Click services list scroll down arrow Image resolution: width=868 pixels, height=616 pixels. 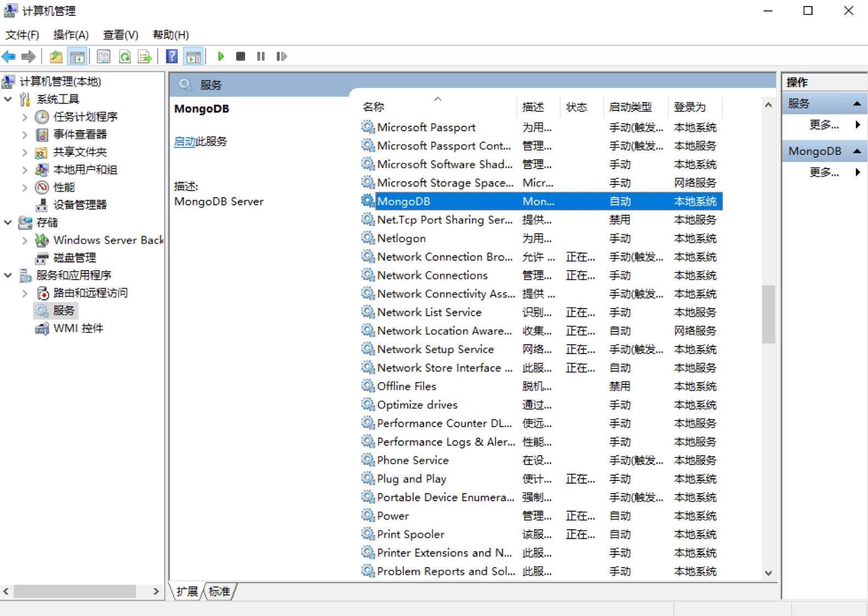tap(769, 573)
